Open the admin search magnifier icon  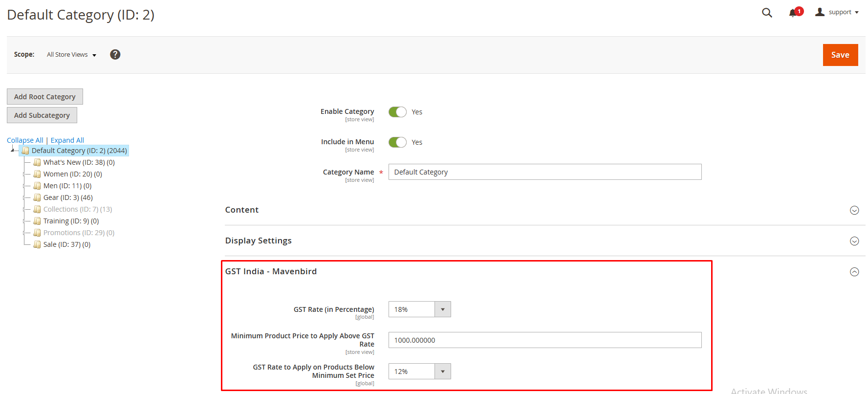point(767,13)
